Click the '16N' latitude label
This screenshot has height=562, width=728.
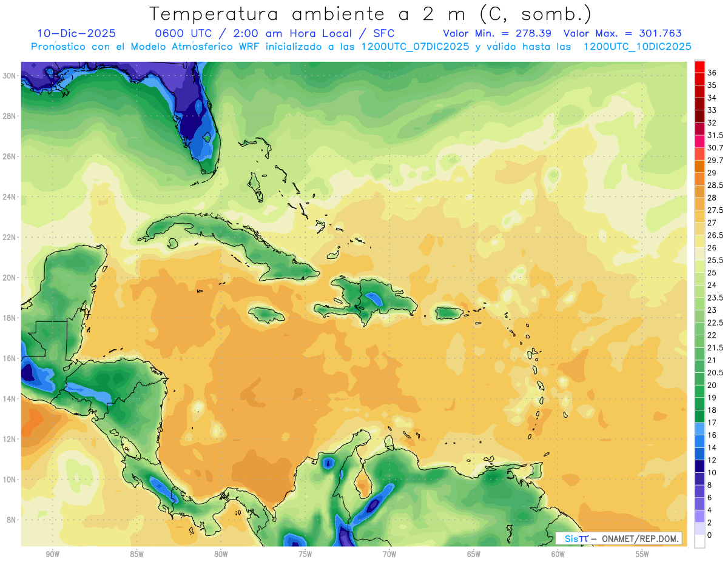coord(9,358)
